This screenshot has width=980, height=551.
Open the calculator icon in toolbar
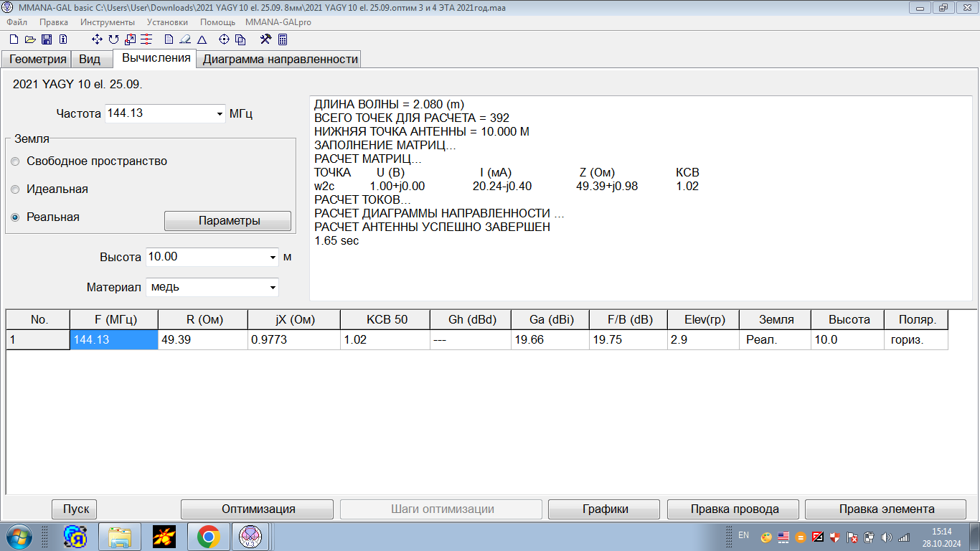click(x=283, y=39)
